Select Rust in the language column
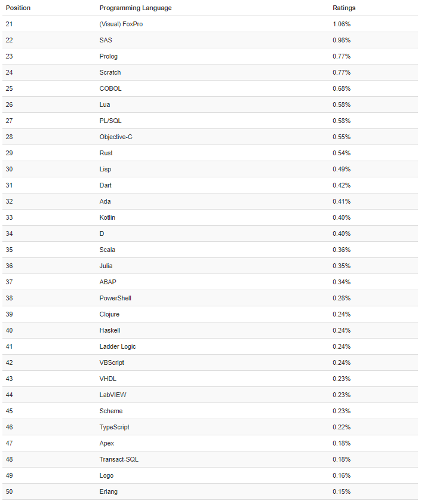 pyautogui.click(x=106, y=153)
